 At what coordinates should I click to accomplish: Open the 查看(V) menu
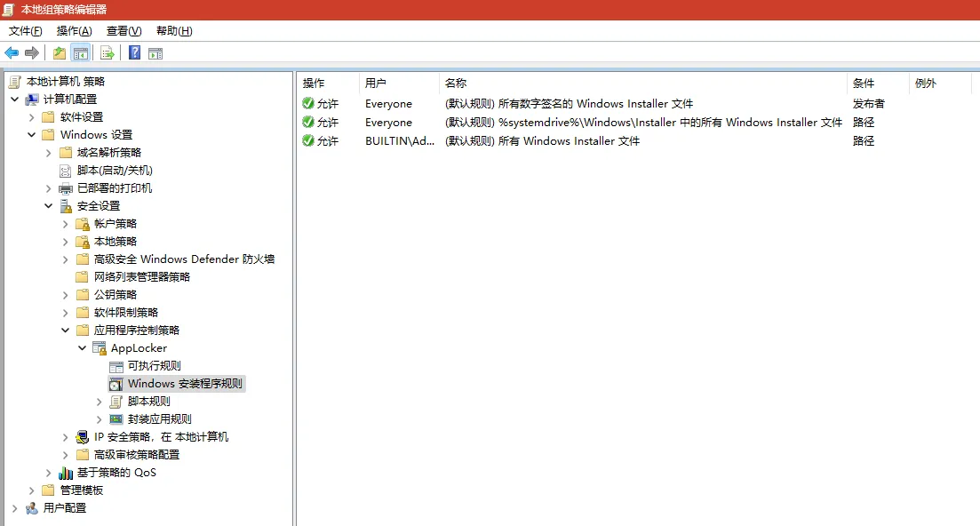123,30
